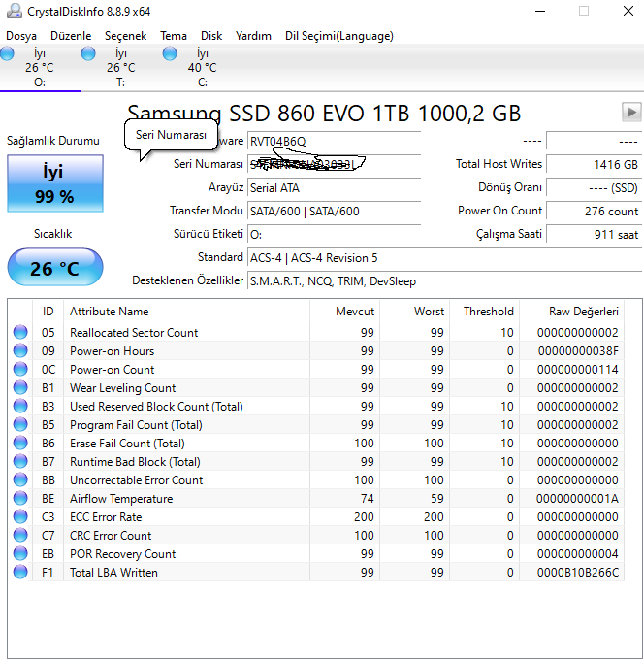Click status orb of Reallocated Sector Count
The height and width of the screenshot is (659, 644).
coord(20,332)
